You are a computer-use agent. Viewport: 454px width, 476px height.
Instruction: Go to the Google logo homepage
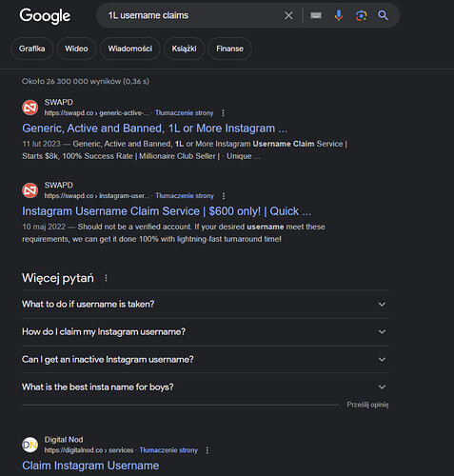pos(45,16)
